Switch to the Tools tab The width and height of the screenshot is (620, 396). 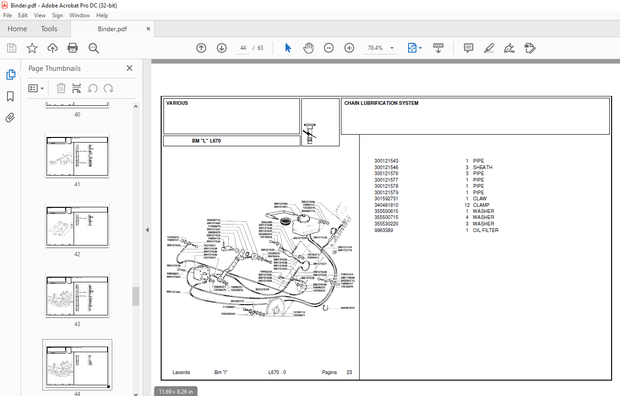[x=49, y=29]
